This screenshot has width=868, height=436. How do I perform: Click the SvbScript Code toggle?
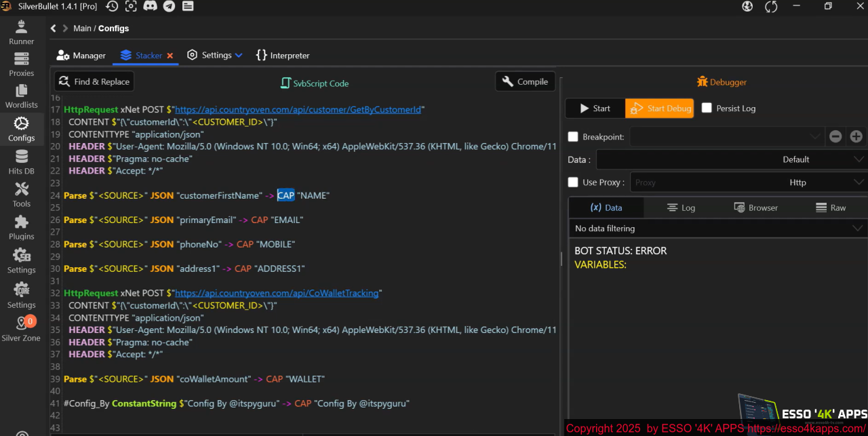(315, 83)
